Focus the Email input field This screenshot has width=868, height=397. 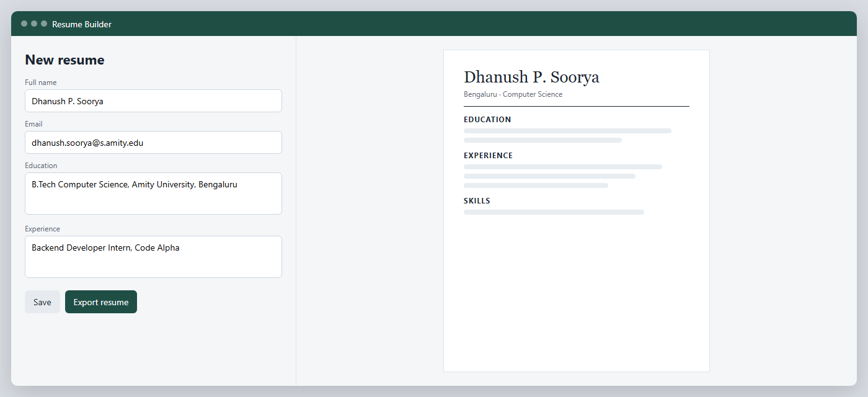pyautogui.click(x=153, y=142)
